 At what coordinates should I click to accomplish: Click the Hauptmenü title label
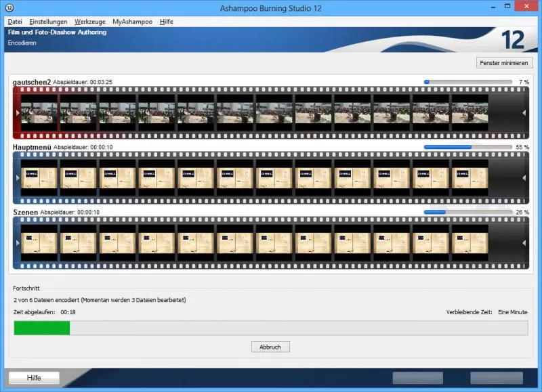(32, 147)
